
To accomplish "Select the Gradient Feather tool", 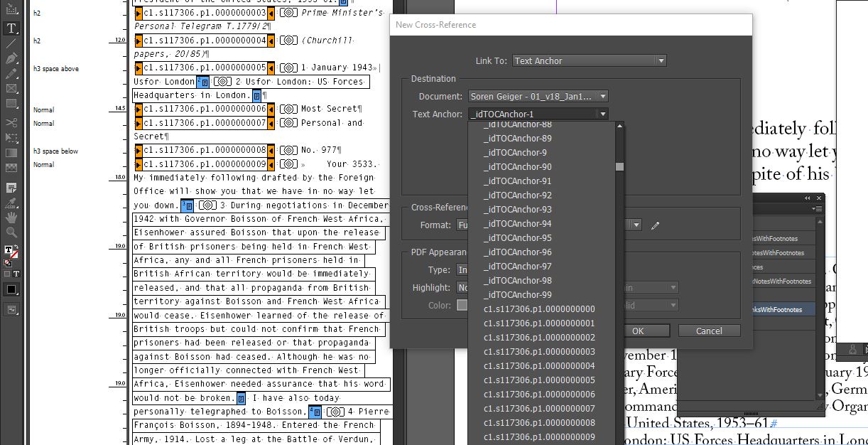I will tap(11, 168).
